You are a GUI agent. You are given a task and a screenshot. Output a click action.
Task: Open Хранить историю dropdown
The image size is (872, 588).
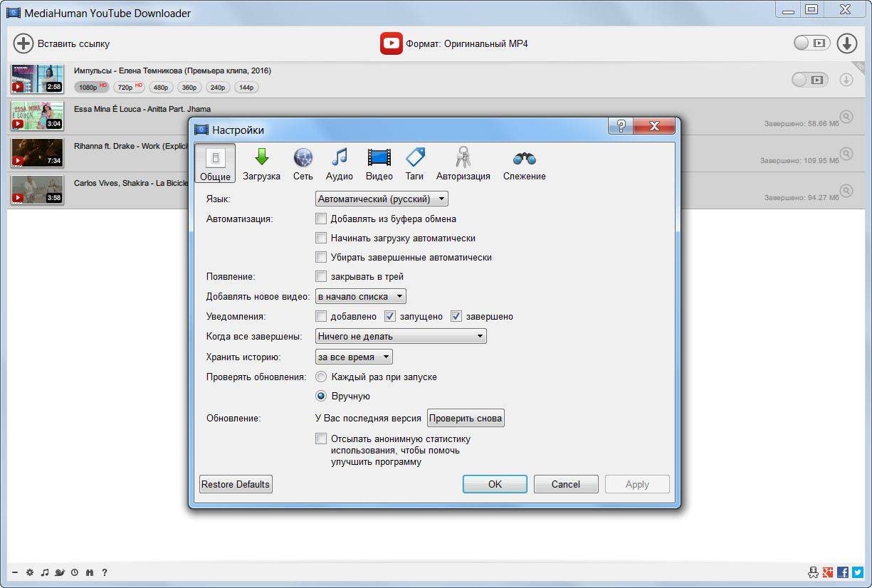point(354,357)
